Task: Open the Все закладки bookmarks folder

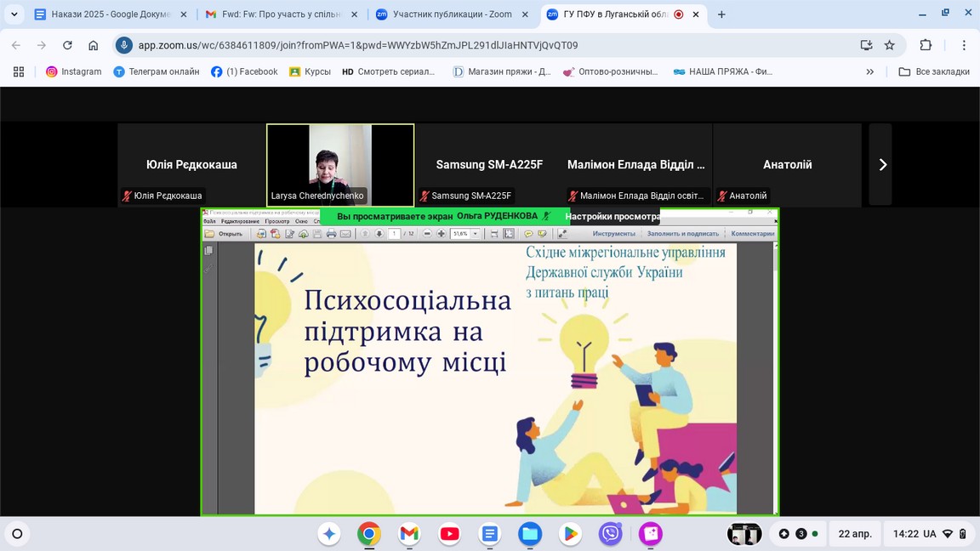Action: [934, 71]
